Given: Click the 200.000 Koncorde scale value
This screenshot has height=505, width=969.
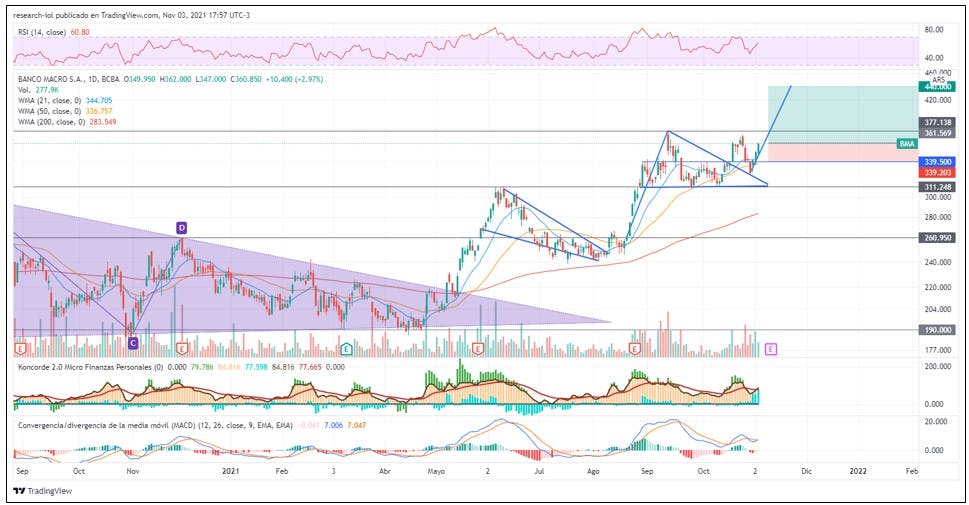Looking at the screenshot, I should click(x=937, y=367).
